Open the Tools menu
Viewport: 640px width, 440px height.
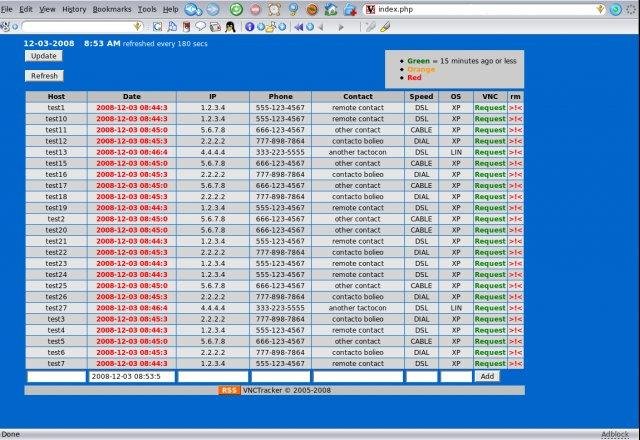click(147, 9)
